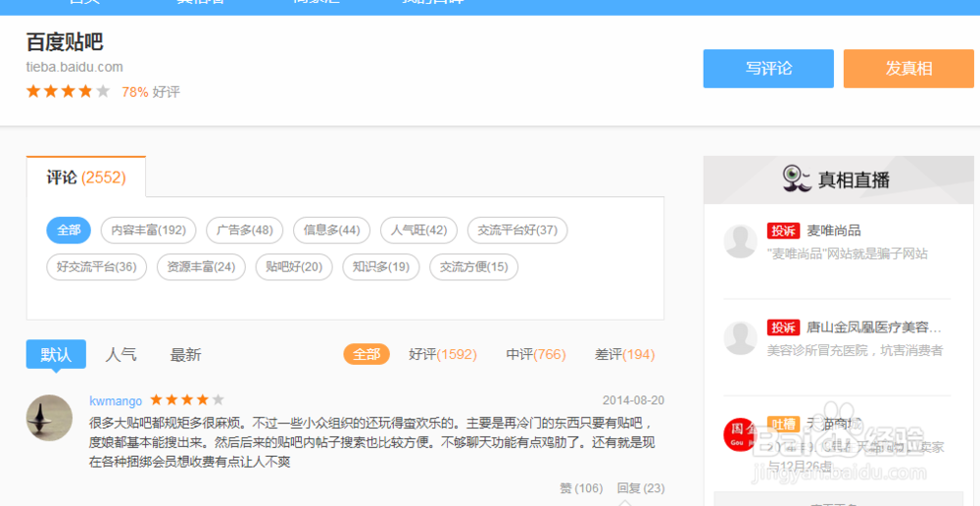Viewport: 980px width, 506px height.
Task: Filter by 好交流平台(36) tag
Action: click(96, 267)
